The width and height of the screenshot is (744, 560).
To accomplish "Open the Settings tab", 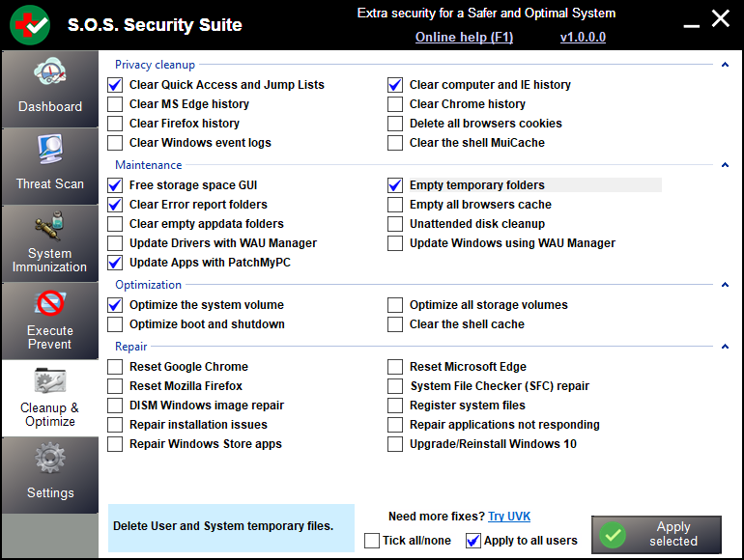I will tap(50, 475).
